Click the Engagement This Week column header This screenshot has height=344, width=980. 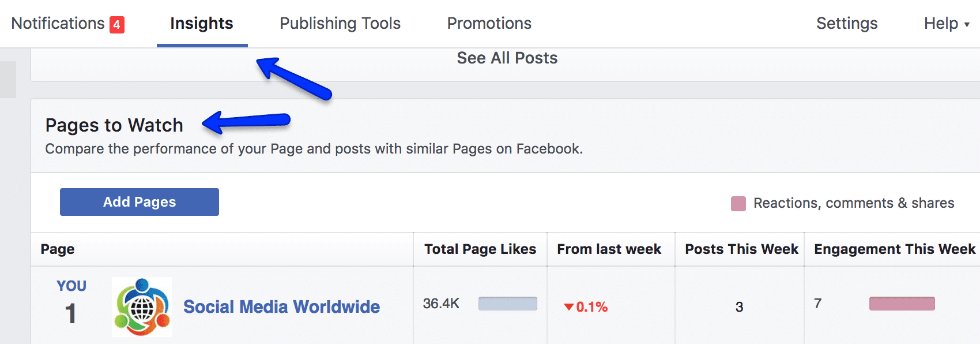point(895,249)
